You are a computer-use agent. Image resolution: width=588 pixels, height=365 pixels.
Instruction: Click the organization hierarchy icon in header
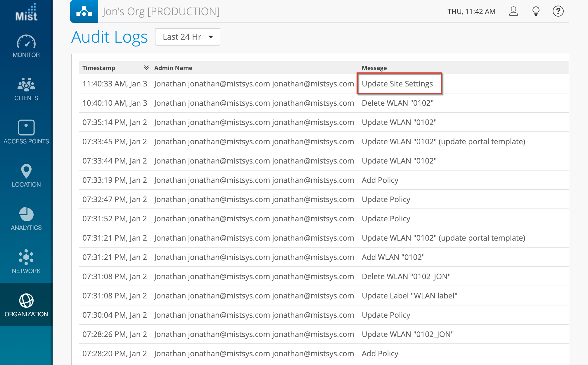click(x=84, y=11)
